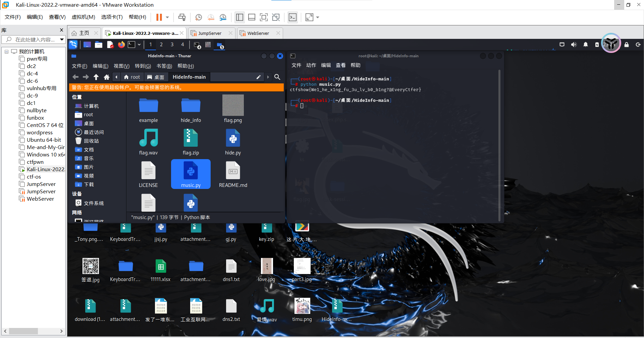This screenshot has width=644, height=338.
Task: Toggle the thumbnail bar view icon
Action: point(252,17)
